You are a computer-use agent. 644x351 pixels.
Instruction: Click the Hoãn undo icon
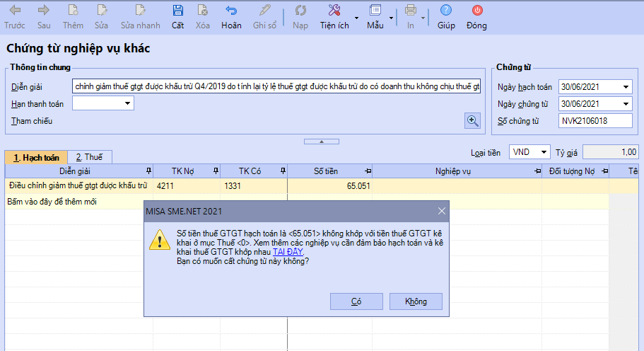[231, 11]
